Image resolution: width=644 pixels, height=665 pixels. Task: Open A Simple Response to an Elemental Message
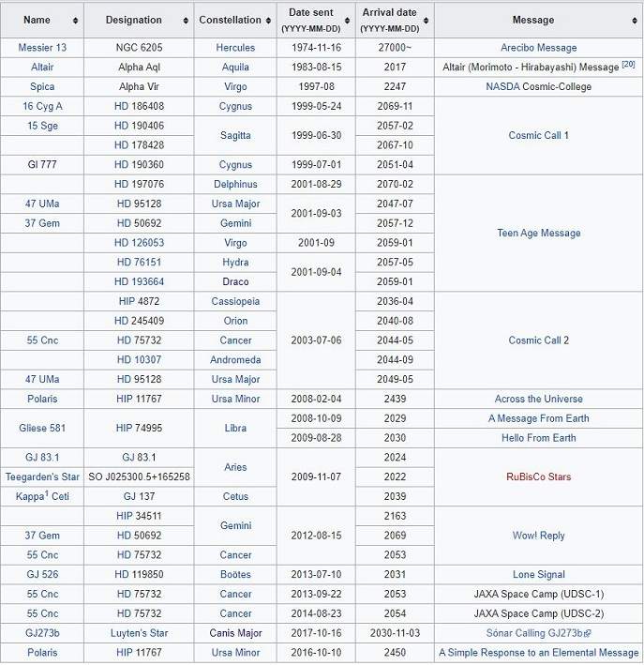click(x=538, y=653)
